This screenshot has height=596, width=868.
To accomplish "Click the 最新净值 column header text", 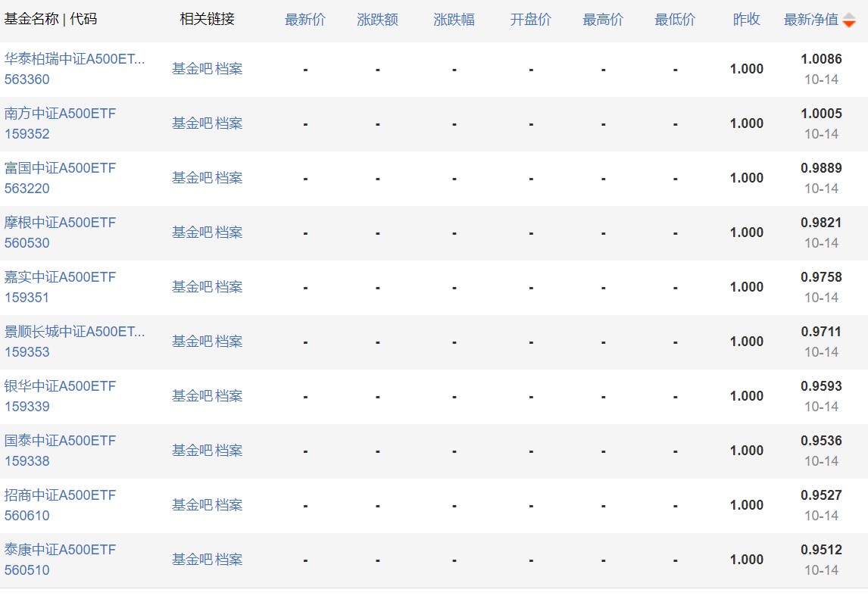I will click(811, 20).
